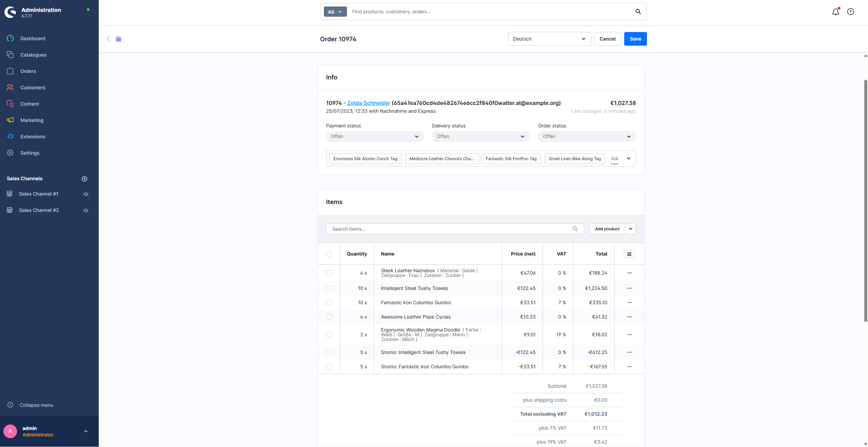Focus the Search items input field
The image size is (868, 447).
449,229
